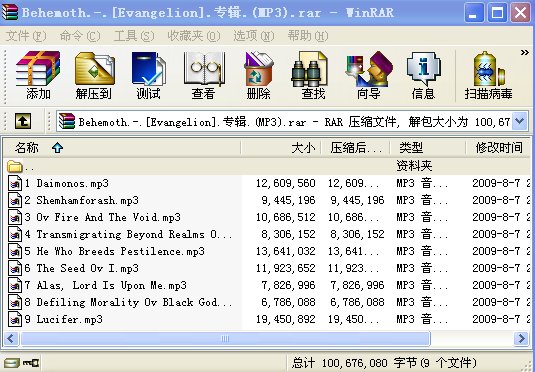Select 3 Ov Fire And The Void.mp3
The height and width of the screenshot is (372, 535).
click(x=103, y=217)
